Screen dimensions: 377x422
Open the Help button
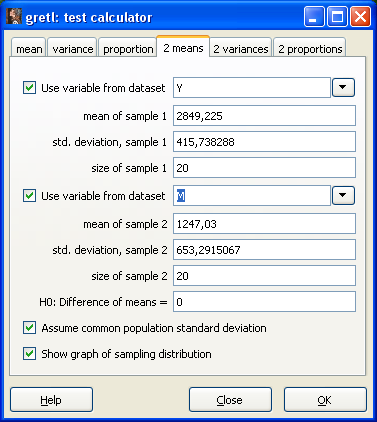coord(51,400)
